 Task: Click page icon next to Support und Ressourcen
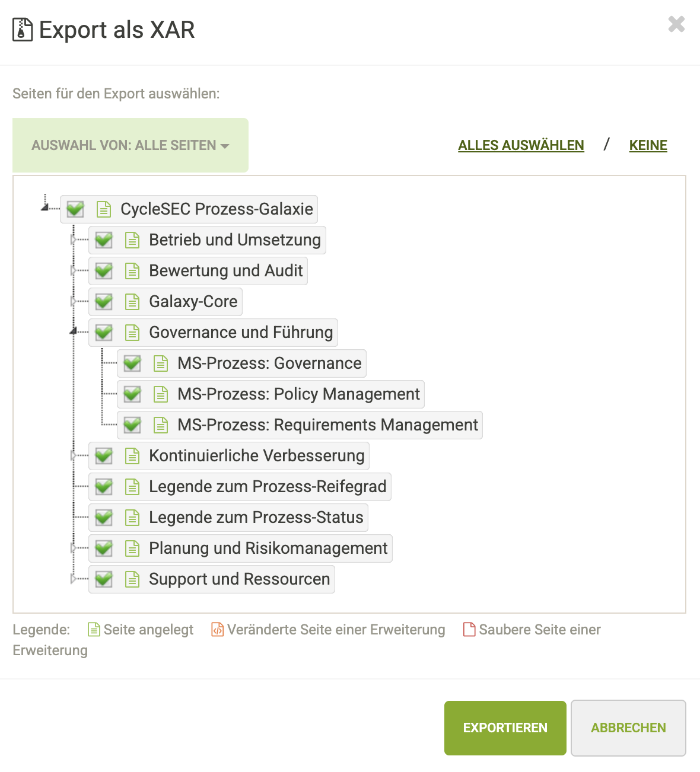[x=132, y=579]
